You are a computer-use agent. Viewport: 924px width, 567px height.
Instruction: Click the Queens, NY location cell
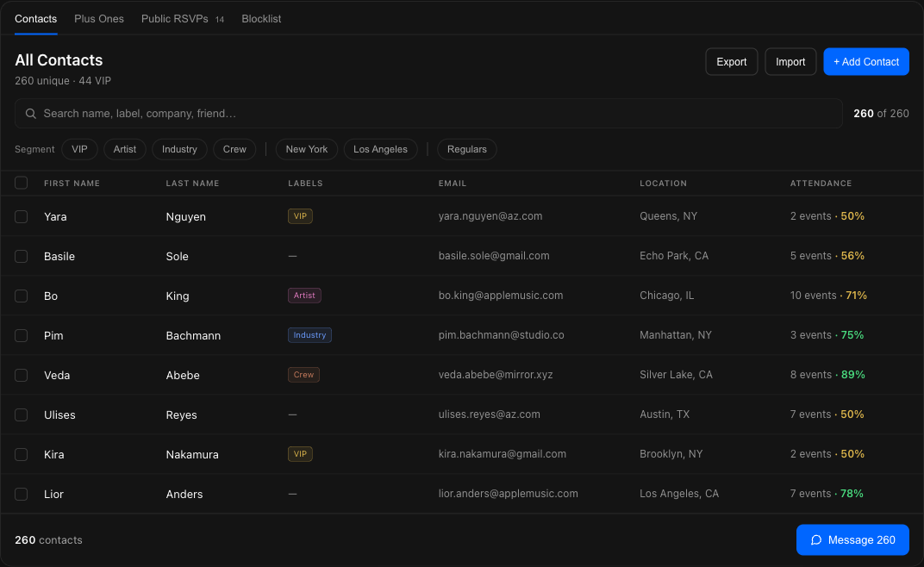click(x=668, y=216)
